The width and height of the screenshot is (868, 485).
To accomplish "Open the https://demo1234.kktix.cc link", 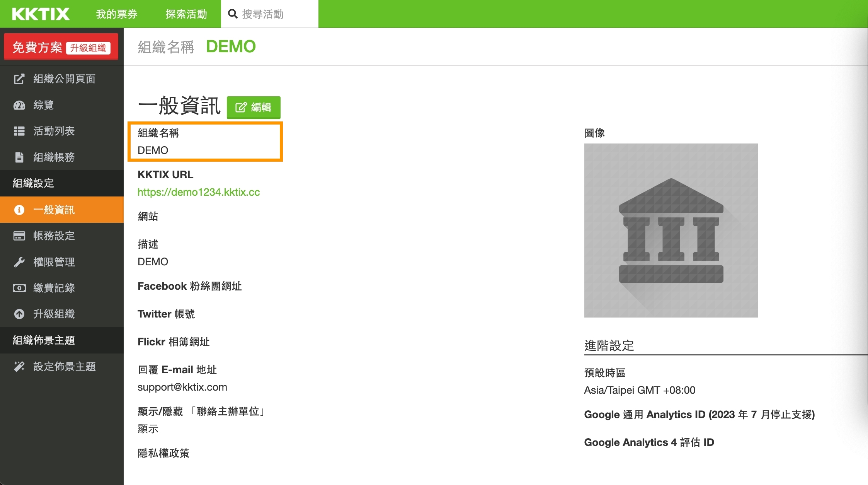I will point(199,192).
